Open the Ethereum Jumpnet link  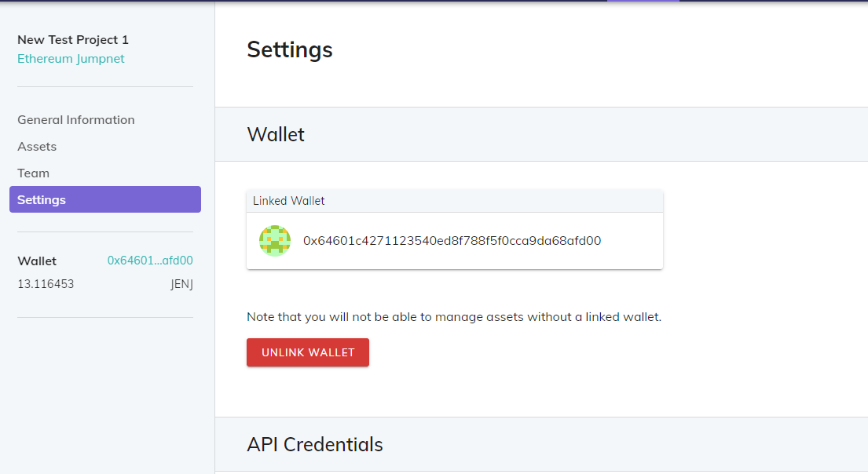71,59
